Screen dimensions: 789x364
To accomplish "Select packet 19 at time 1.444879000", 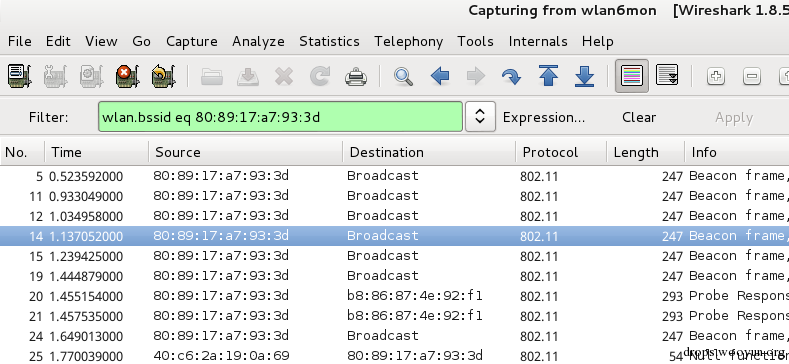I will 394,276.
